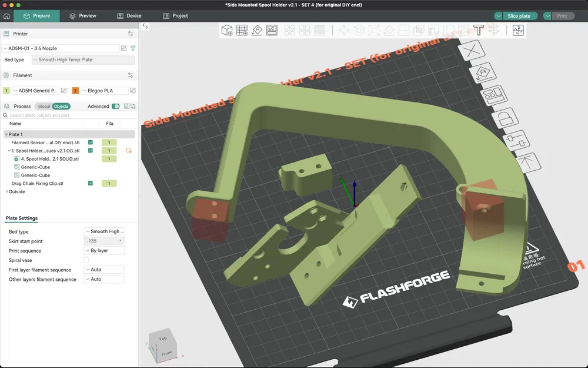Viewport: 588px width, 368px height.
Task: Click the Slice plate button
Action: coord(519,16)
